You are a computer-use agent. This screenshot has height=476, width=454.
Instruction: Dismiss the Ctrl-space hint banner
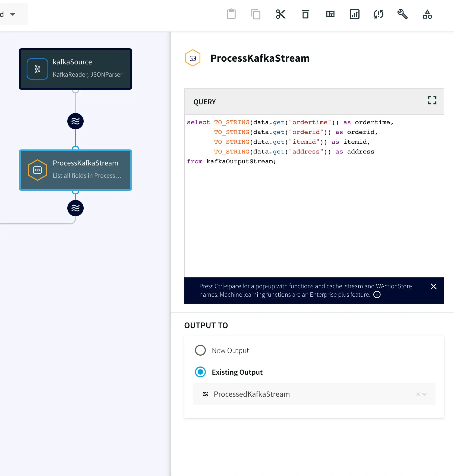tap(433, 286)
